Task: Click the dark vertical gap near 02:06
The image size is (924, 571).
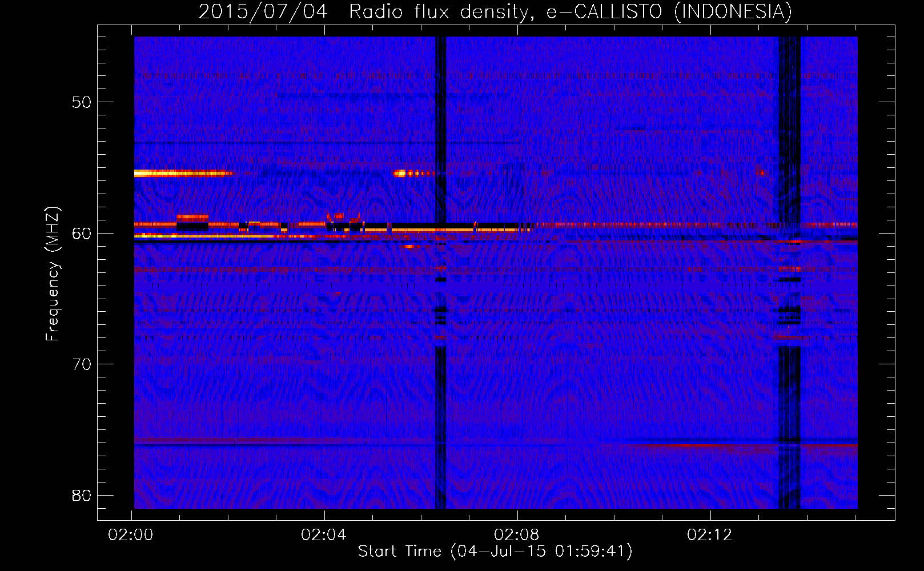Action: pos(440,273)
